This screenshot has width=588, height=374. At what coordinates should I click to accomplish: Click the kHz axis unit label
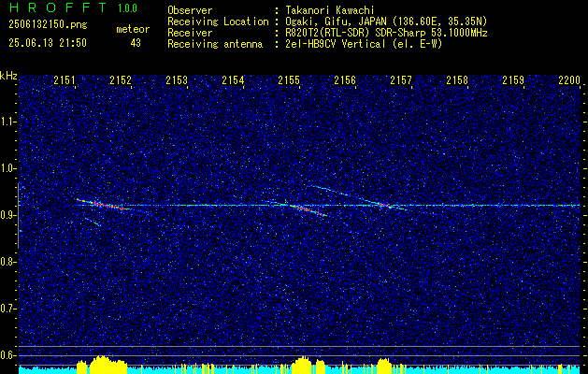tap(8, 76)
